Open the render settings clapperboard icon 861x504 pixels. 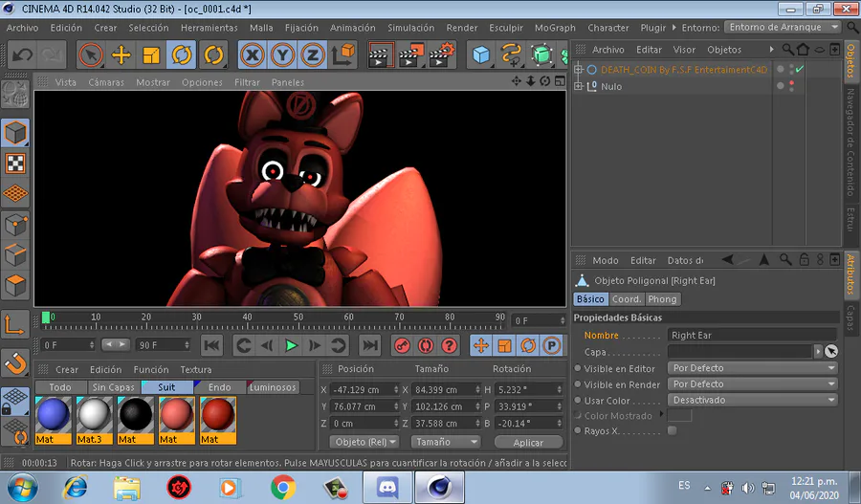[440, 55]
